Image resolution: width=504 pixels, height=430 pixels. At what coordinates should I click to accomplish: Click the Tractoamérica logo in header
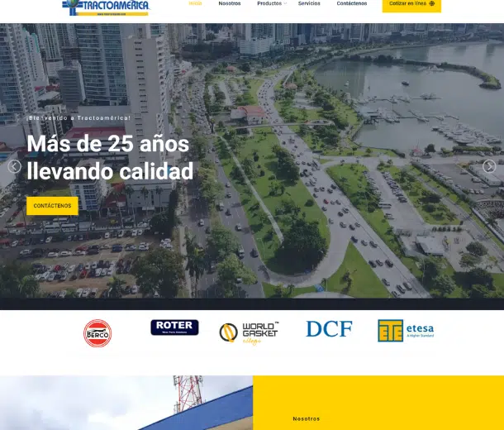106,7
